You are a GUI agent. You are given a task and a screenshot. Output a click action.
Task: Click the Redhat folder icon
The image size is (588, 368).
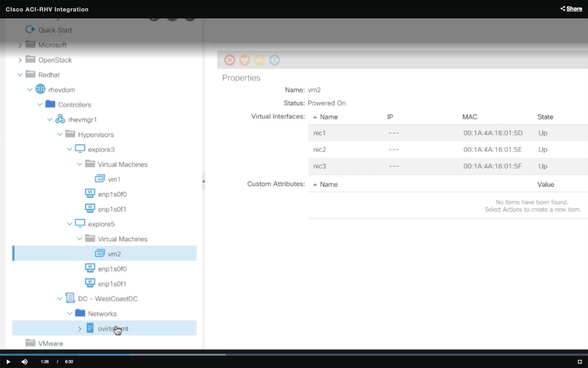tap(30, 74)
